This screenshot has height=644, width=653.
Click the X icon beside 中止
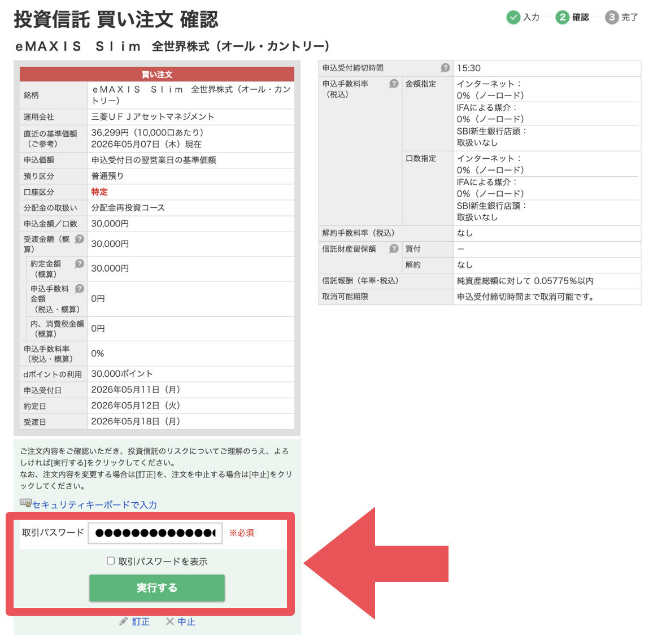pyautogui.click(x=169, y=621)
